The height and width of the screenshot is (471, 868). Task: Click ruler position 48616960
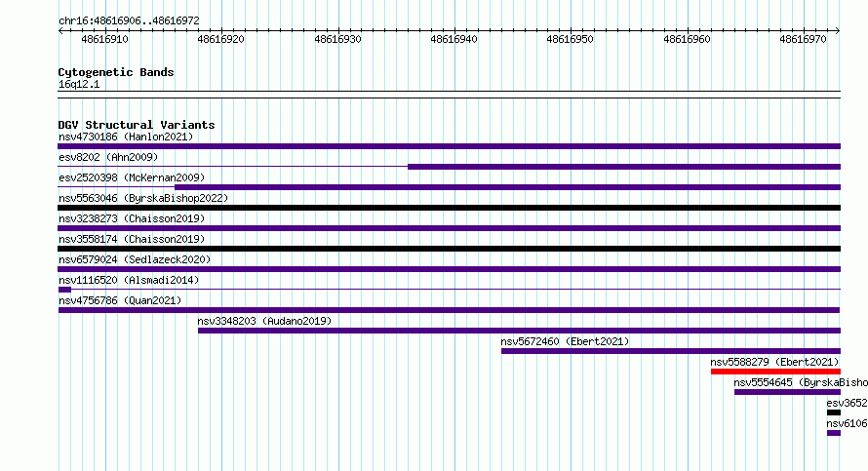tap(687, 39)
